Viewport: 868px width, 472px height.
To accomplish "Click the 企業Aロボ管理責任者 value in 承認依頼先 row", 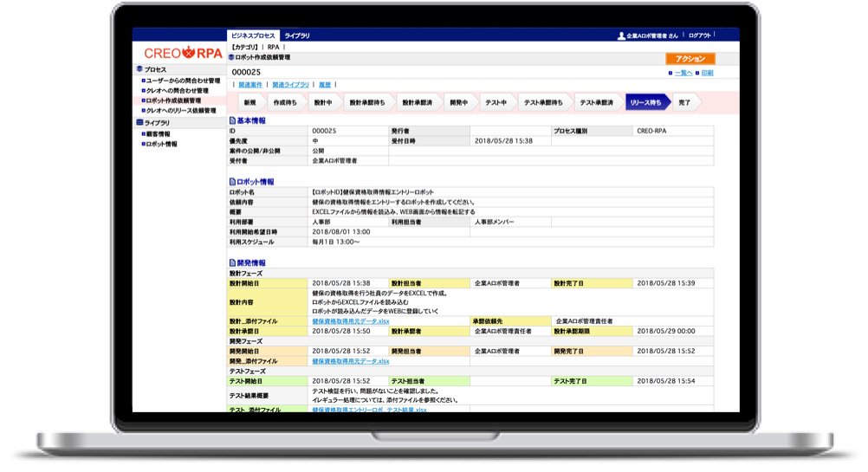I will (584, 321).
